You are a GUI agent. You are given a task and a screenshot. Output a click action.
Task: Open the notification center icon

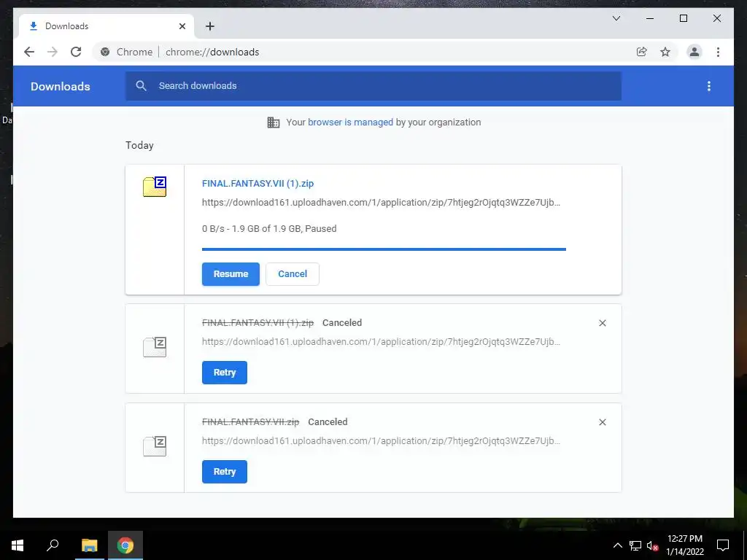(723, 545)
